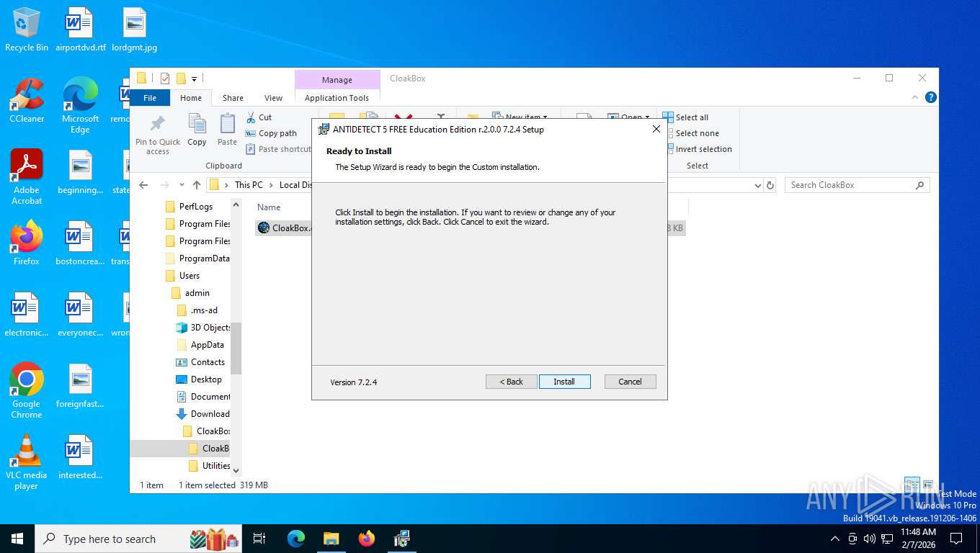Go back in File Explorer navigation
This screenshot has width=980, height=553.
click(x=143, y=185)
